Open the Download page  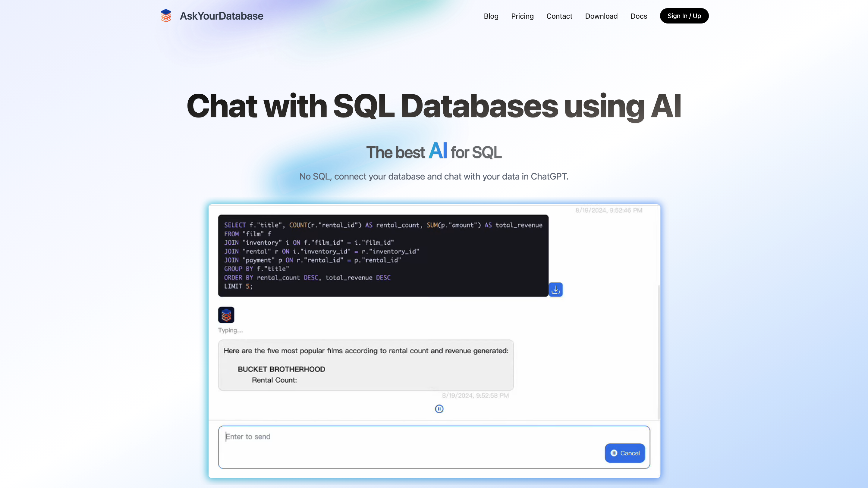(x=602, y=16)
